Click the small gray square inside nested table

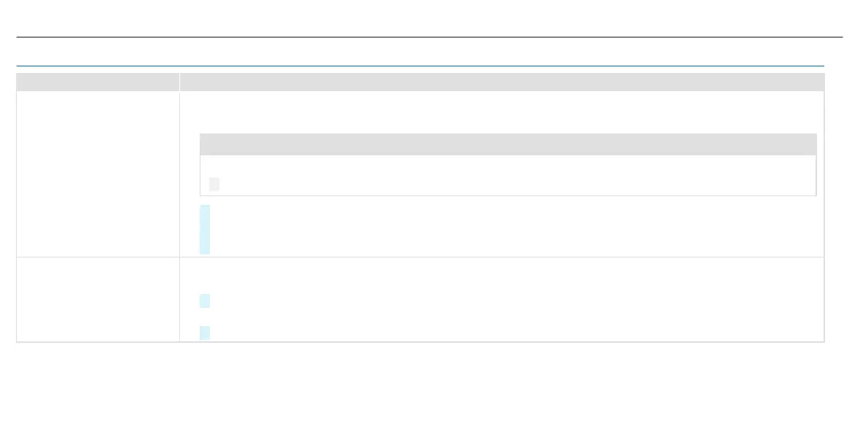pos(214,184)
